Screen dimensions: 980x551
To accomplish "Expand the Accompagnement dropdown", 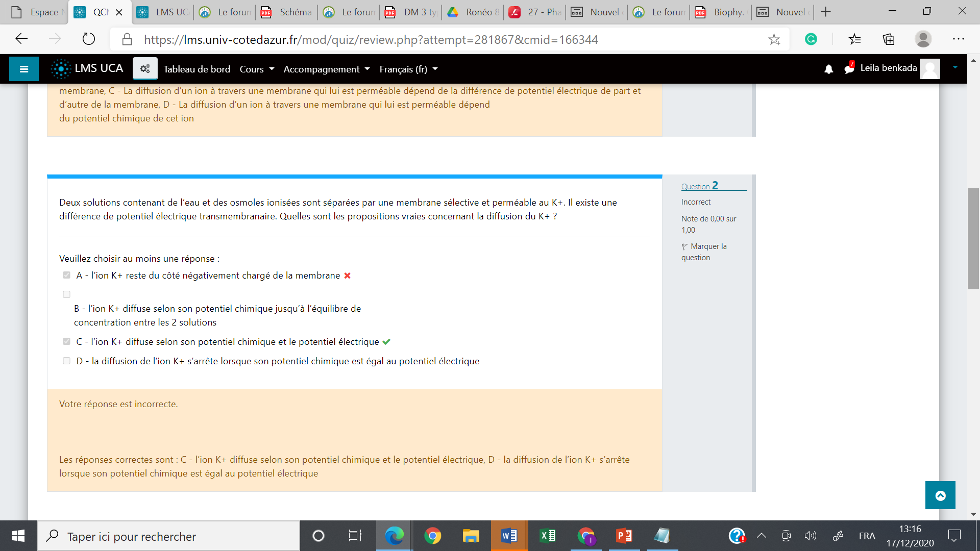I will pos(326,69).
